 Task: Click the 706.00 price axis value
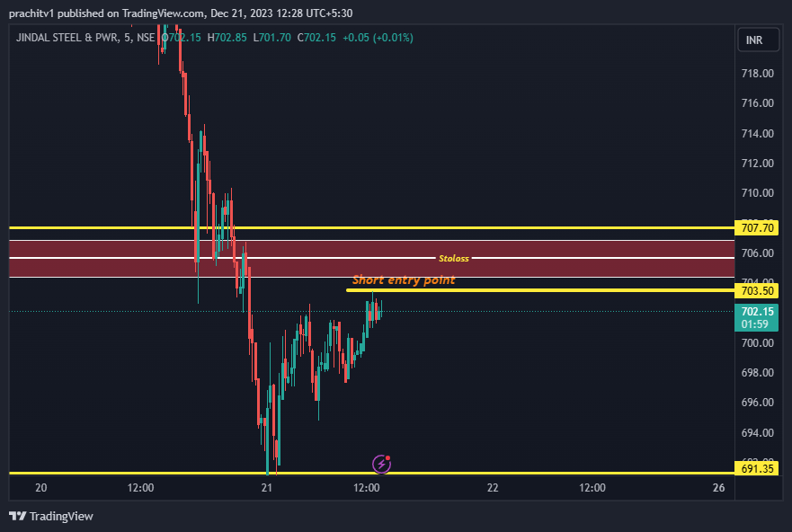coord(757,253)
